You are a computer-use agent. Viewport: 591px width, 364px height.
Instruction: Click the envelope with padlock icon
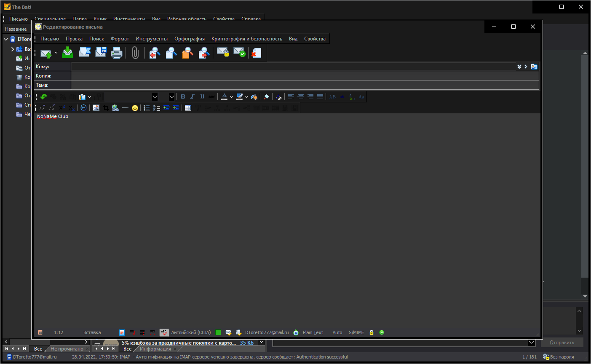[x=223, y=53]
